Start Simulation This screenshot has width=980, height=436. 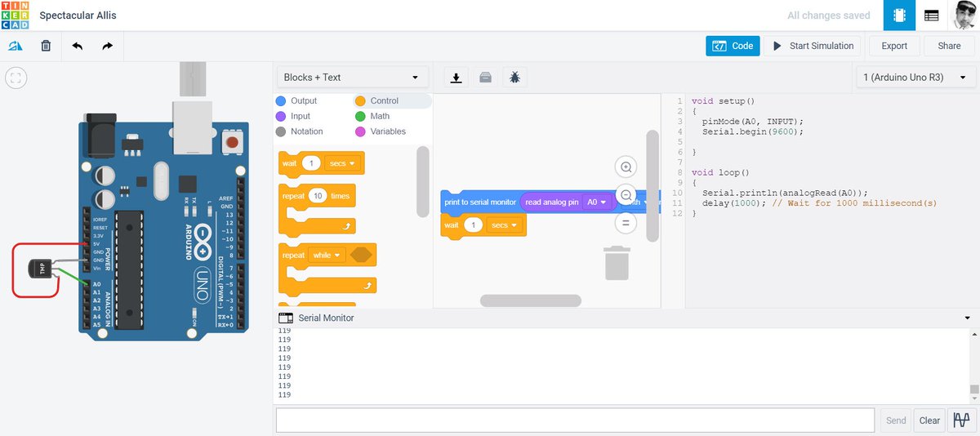pos(813,46)
